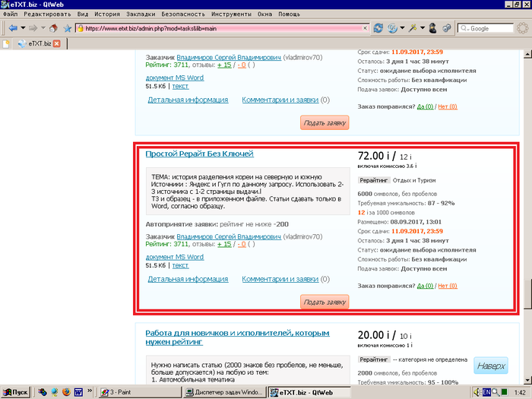Click the Наверх scroll-to-top button

coord(490,366)
